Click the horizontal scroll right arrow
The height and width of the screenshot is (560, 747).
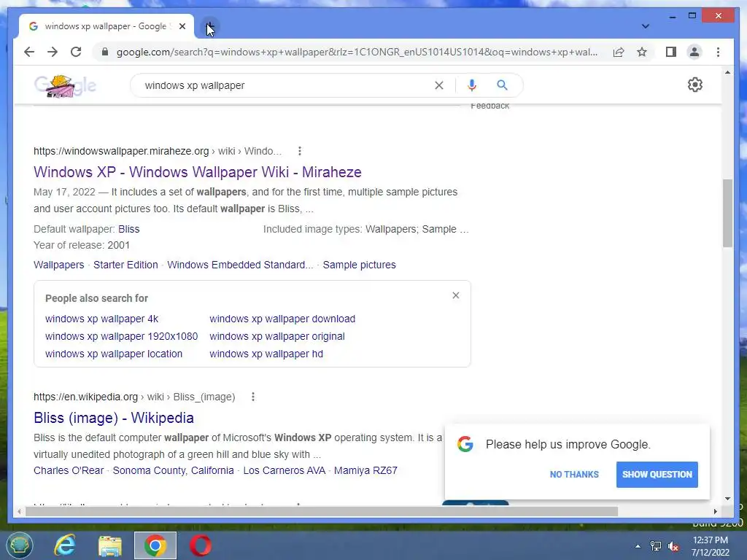[x=715, y=511]
